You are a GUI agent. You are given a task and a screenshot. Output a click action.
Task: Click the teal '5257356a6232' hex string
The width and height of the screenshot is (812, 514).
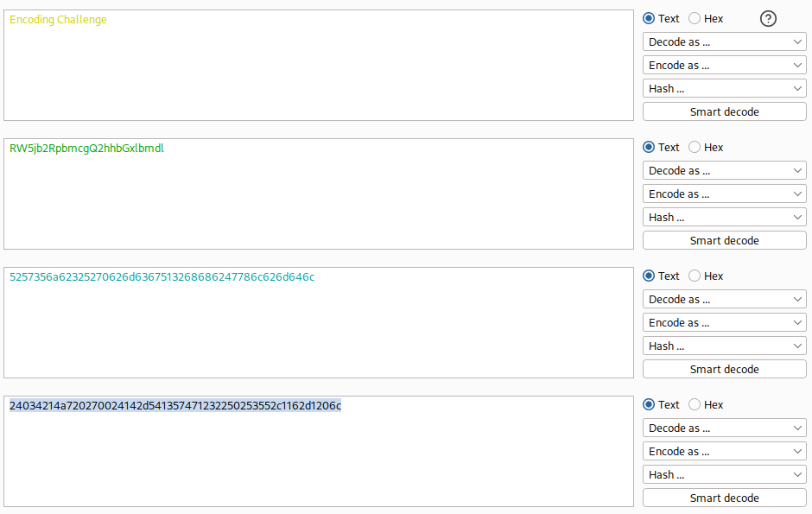tap(162, 277)
